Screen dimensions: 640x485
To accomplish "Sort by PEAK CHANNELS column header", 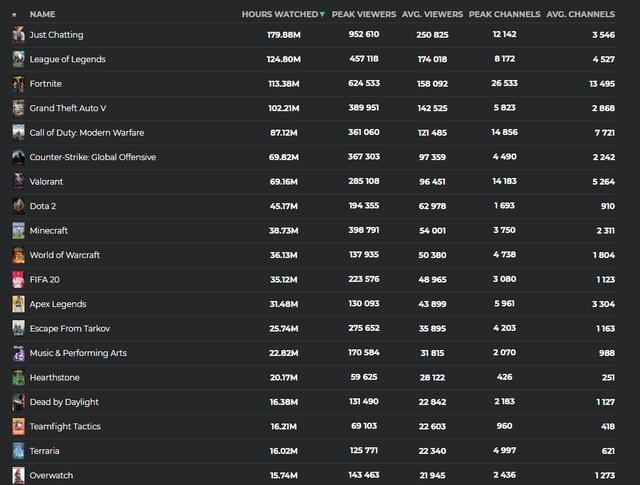I will [504, 14].
